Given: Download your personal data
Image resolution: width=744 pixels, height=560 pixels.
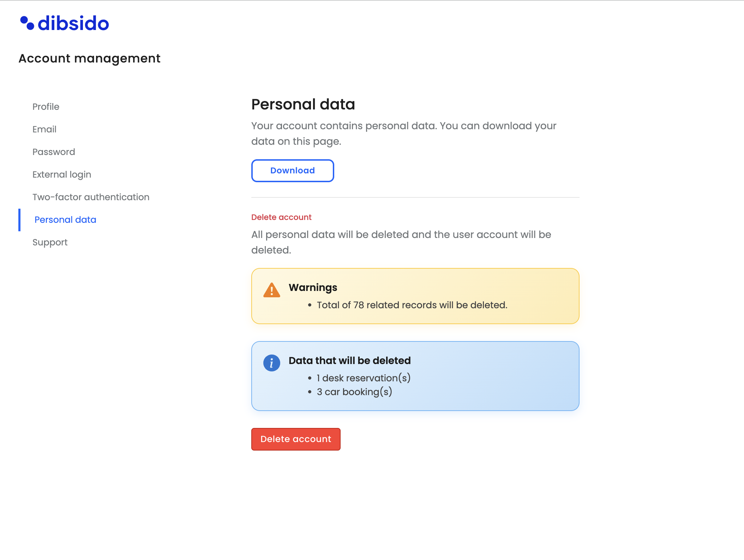Looking at the screenshot, I should point(292,171).
